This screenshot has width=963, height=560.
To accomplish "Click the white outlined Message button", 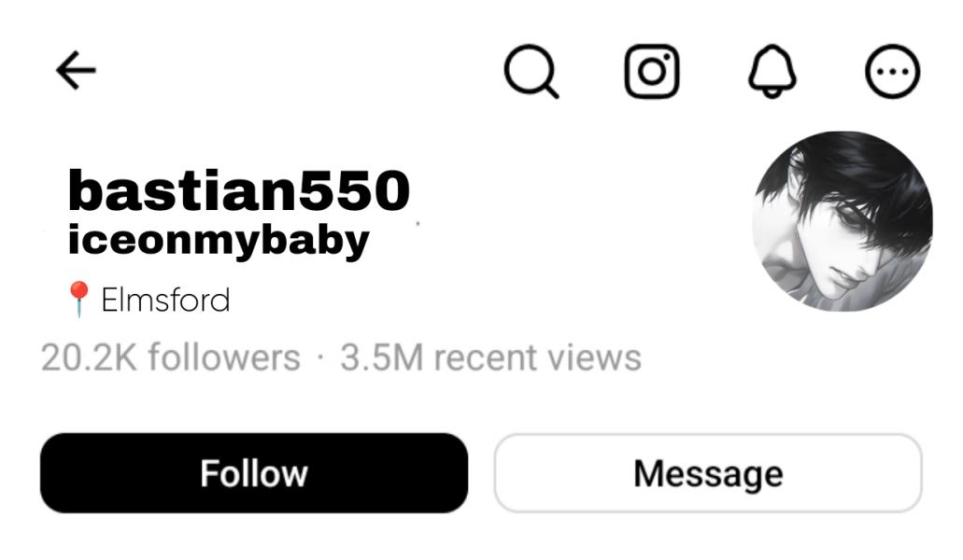I will pos(708,473).
